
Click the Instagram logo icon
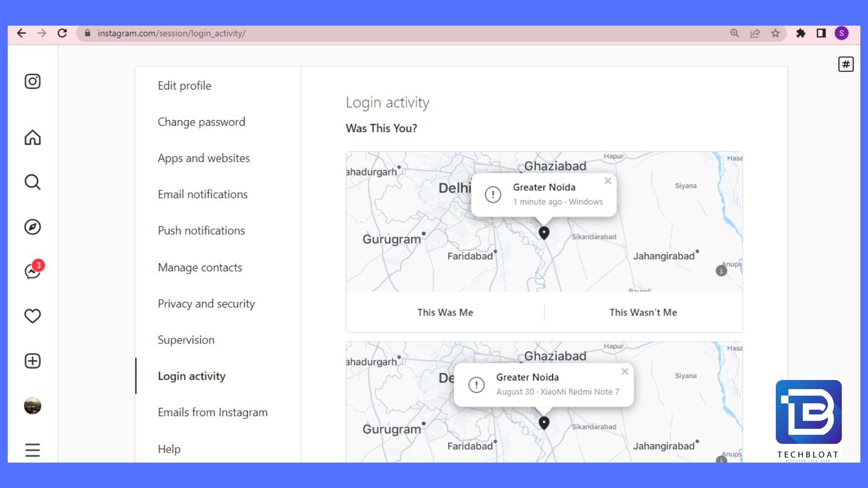32,81
